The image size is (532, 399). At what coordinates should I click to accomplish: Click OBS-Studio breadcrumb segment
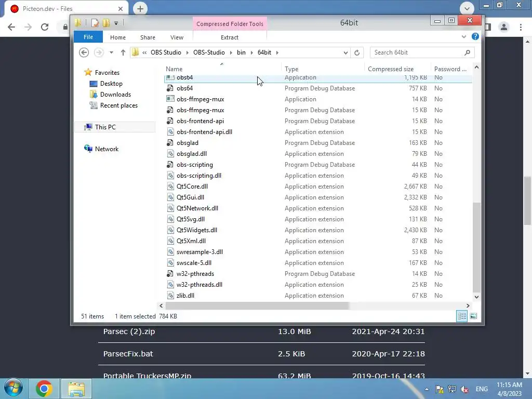209,52
